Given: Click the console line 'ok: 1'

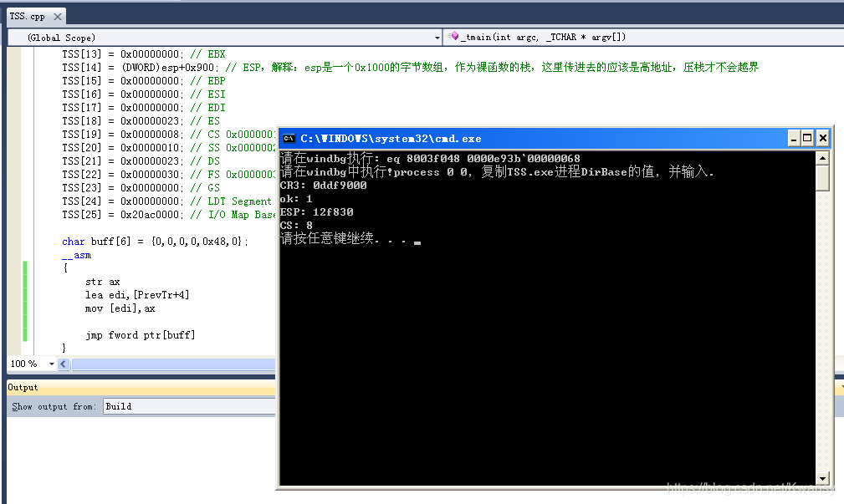Looking at the screenshot, I should coord(296,198).
